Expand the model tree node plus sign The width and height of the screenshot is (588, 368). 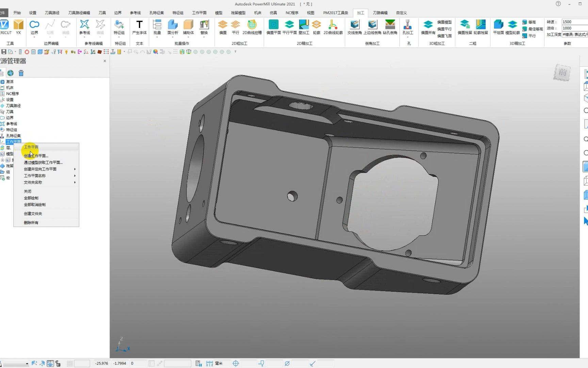(2, 160)
